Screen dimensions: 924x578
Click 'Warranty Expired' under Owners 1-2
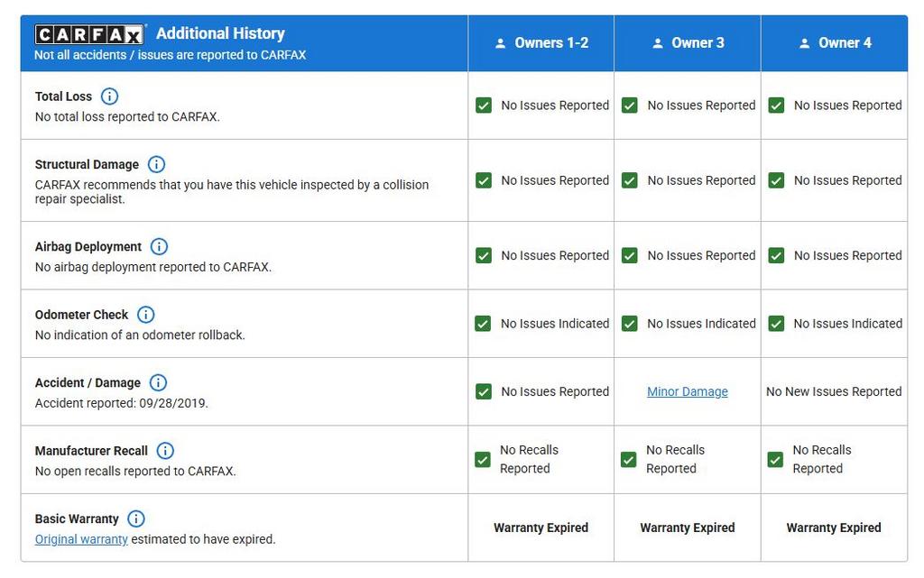click(541, 528)
